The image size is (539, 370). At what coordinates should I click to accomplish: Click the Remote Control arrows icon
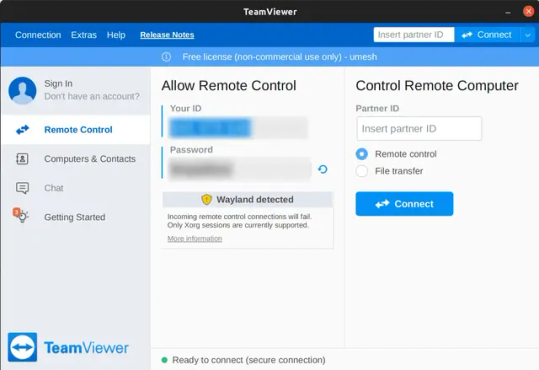(23, 130)
